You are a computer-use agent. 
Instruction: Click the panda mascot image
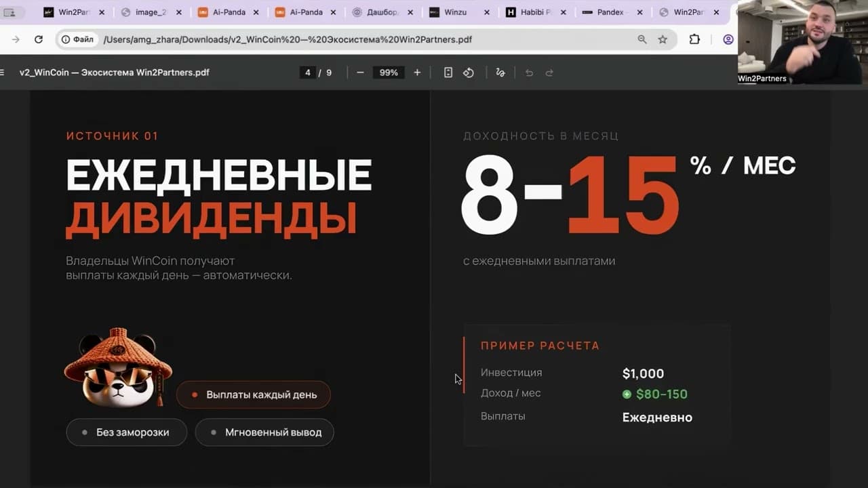point(118,368)
